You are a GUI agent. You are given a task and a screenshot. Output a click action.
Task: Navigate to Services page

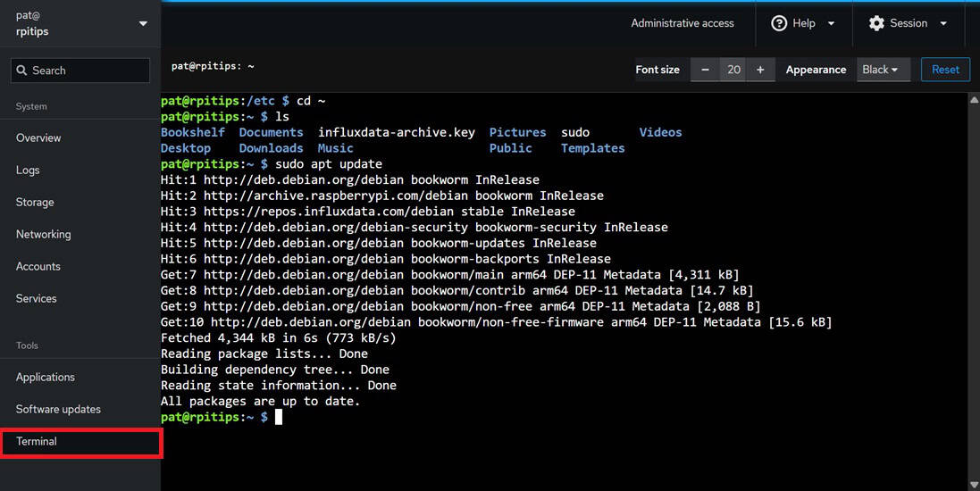(x=37, y=299)
